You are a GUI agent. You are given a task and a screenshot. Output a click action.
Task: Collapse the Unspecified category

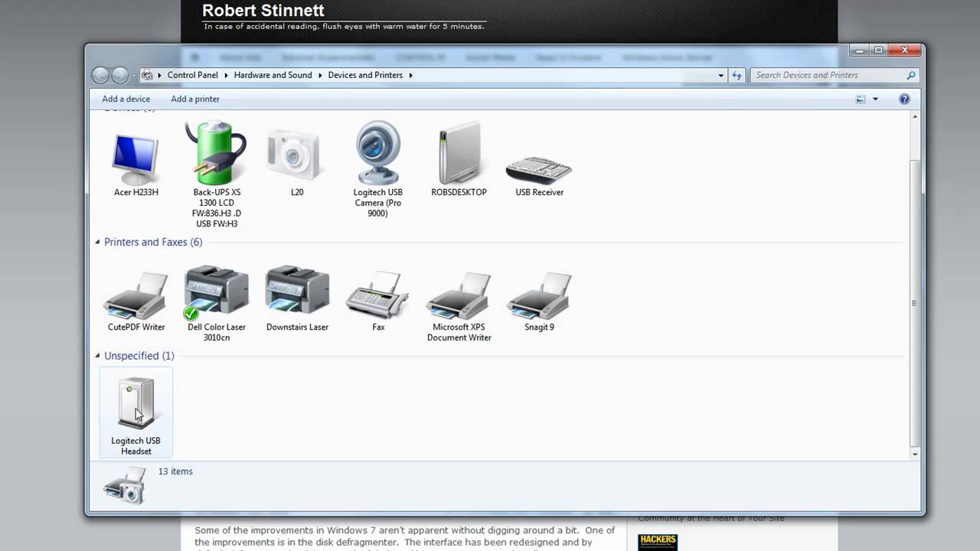97,355
